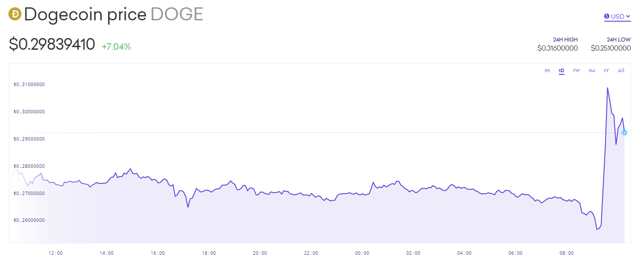The height and width of the screenshot is (259, 644).
Task: Click the blue price marker dot on chart
Action: 624,133
